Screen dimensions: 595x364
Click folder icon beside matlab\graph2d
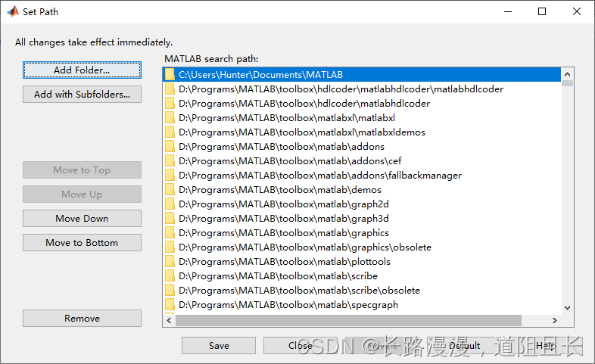coord(170,204)
